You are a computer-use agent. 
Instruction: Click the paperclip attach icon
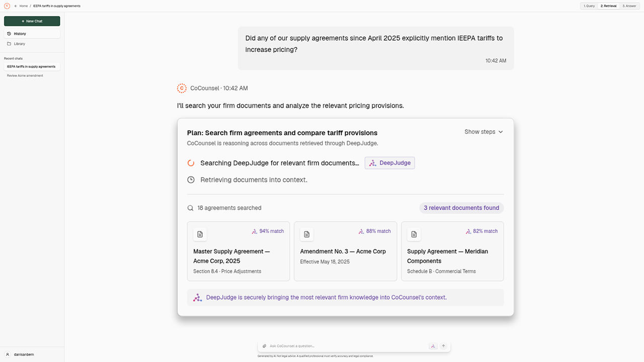click(x=264, y=346)
